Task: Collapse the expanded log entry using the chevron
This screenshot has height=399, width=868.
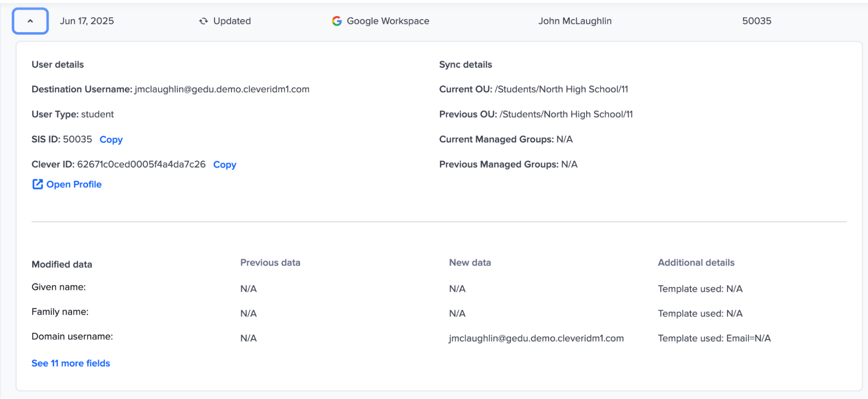Action: [x=30, y=20]
